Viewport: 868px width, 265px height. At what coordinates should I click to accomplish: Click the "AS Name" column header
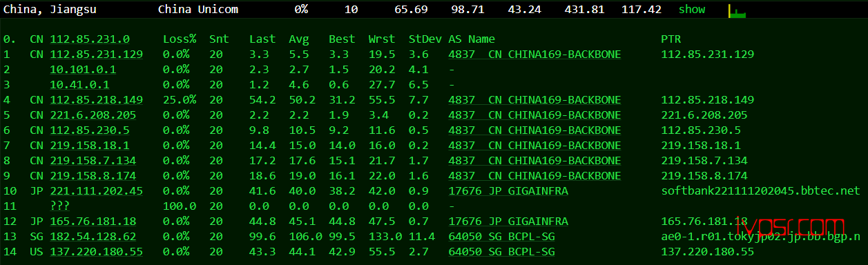click(472, 39)
